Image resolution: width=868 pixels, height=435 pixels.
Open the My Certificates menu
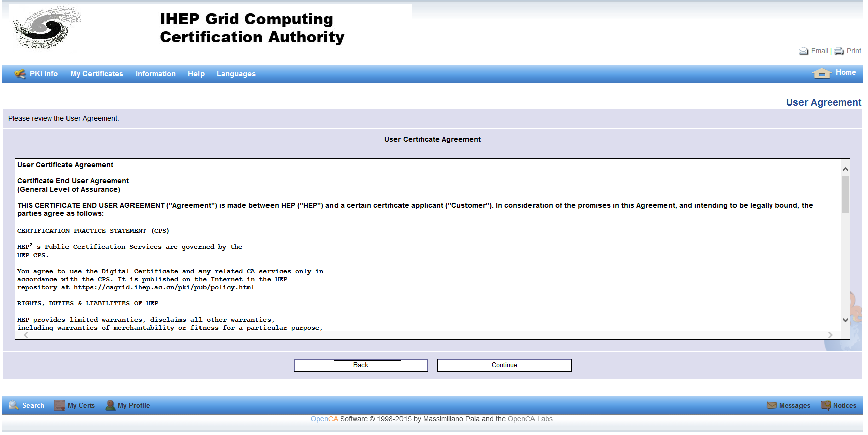(x=97, y=74)
